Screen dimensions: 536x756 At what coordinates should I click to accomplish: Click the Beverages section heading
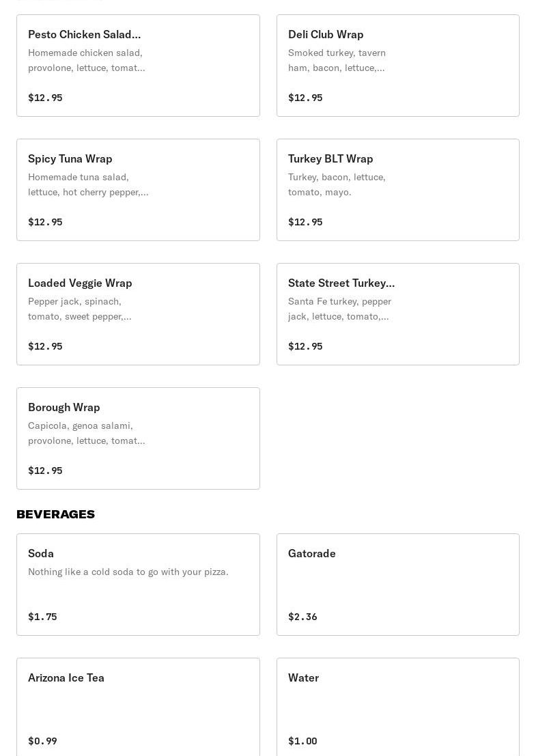pos(55,514)
